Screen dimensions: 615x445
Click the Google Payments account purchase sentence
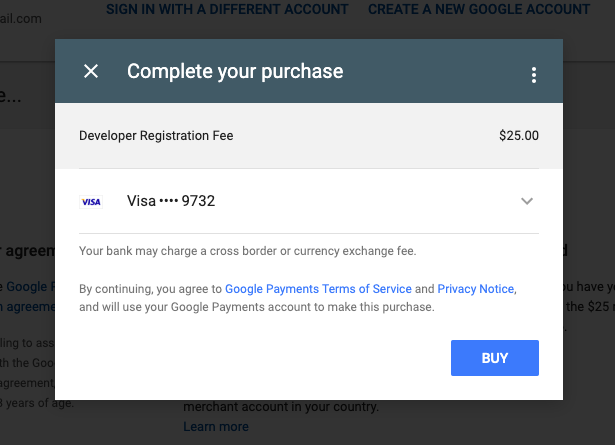[x=256, y=307]
